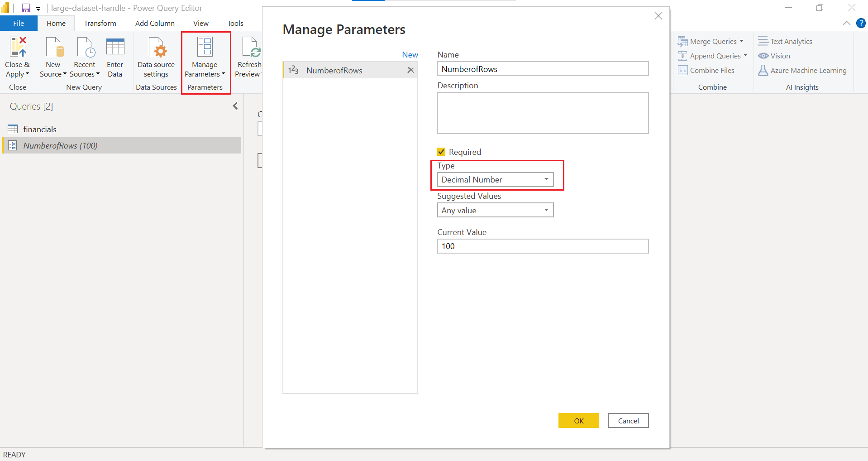Click the financials table icon
868x461 pixels.
click(13, 129)
